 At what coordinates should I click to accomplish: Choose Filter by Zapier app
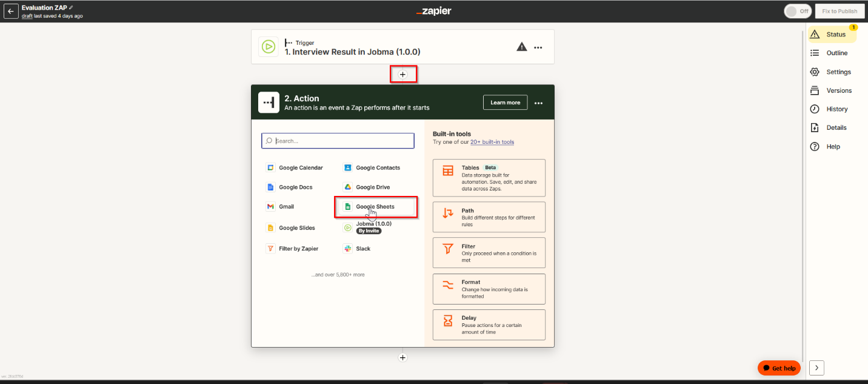292,249
